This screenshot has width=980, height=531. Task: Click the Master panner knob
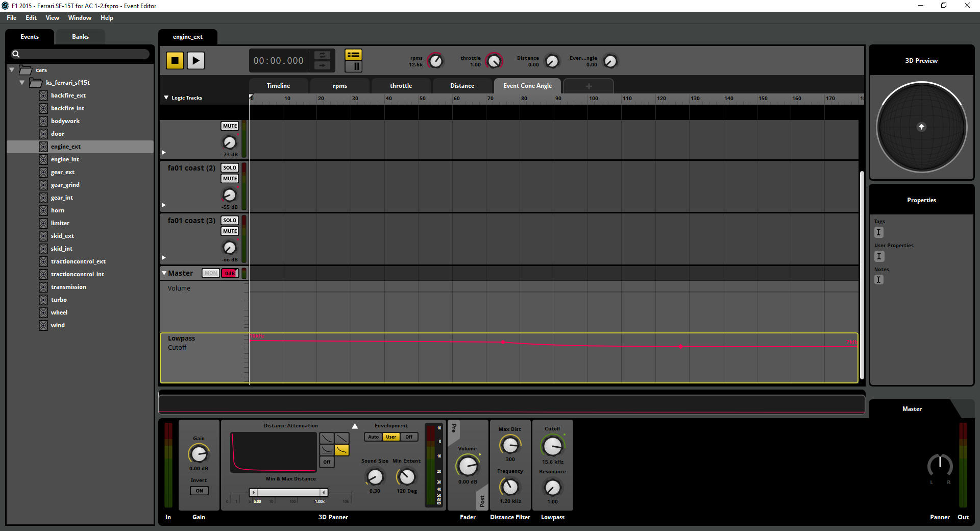pos(940,465)
